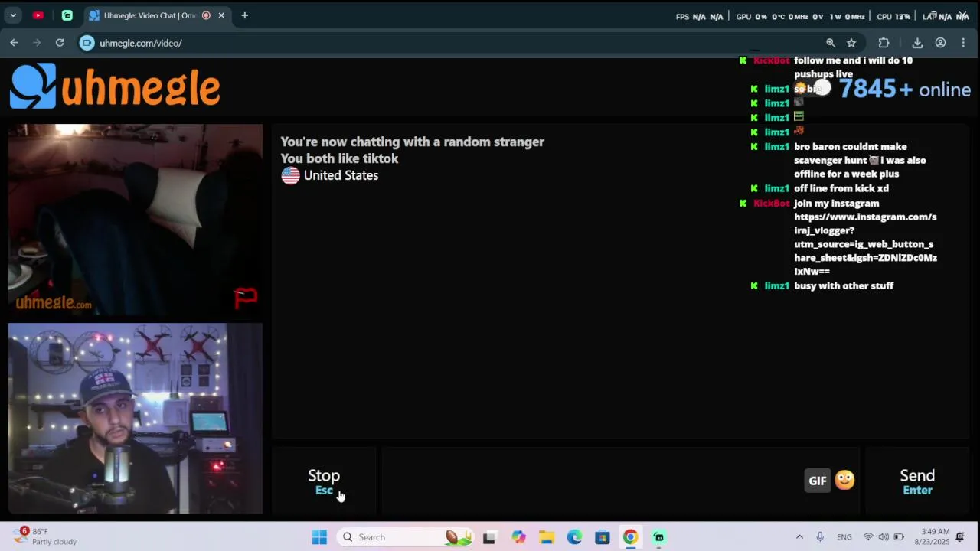980x551 pixels.
Task: Click the United States flag icon
Action: point(290,175)
